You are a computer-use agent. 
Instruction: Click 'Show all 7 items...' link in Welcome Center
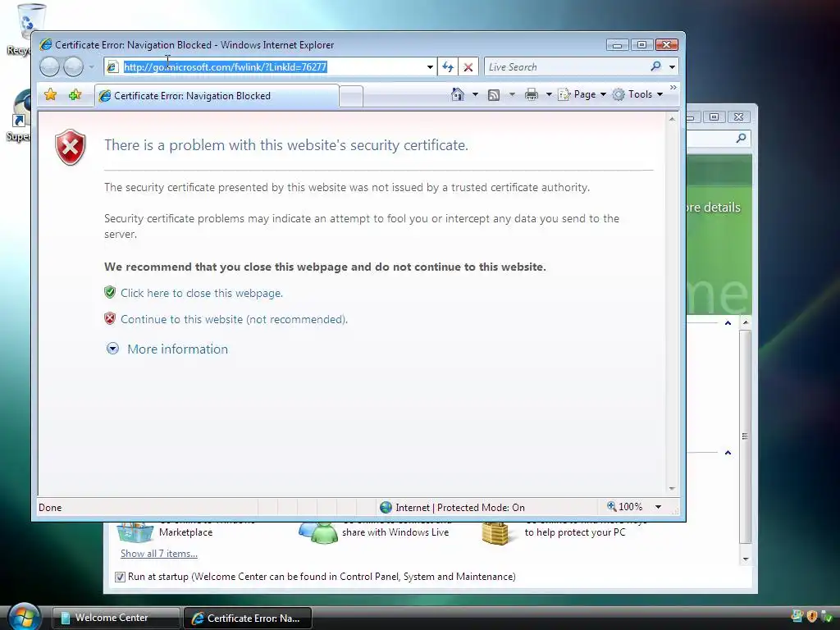(x=158, y=554)
